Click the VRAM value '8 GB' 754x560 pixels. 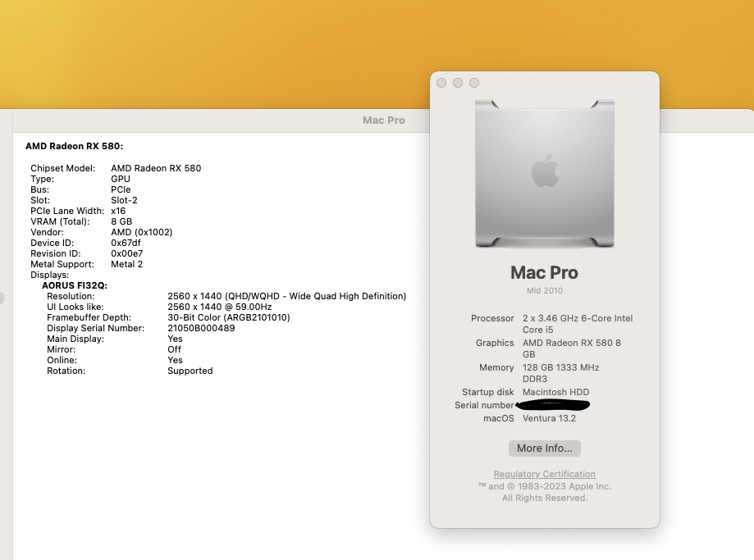tap(121, 221)
